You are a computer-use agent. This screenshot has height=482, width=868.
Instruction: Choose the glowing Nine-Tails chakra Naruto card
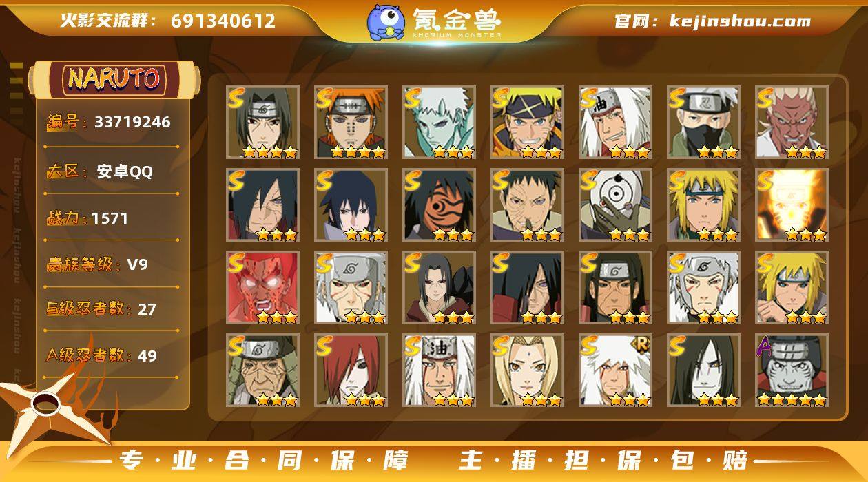(x=792, y=205)
